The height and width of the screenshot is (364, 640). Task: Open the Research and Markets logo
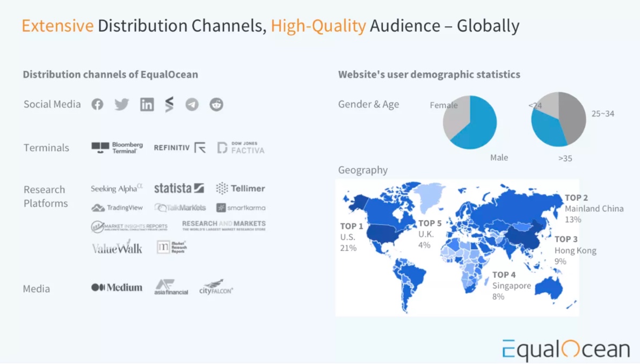(224, 225)
